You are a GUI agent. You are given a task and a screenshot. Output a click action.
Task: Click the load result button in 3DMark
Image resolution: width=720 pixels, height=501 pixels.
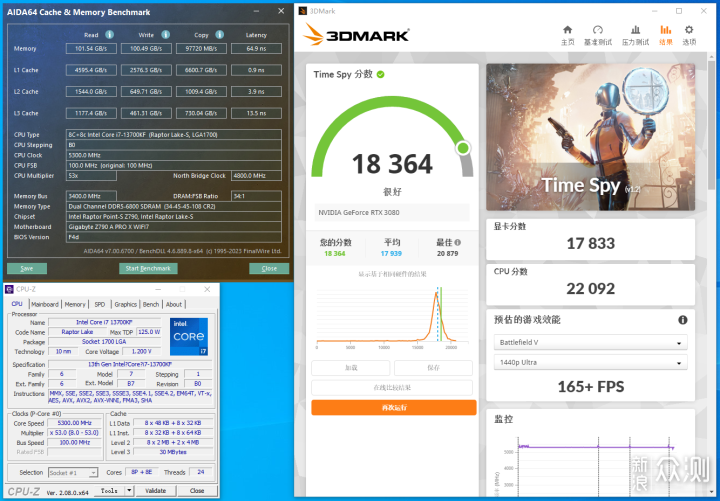351,368
